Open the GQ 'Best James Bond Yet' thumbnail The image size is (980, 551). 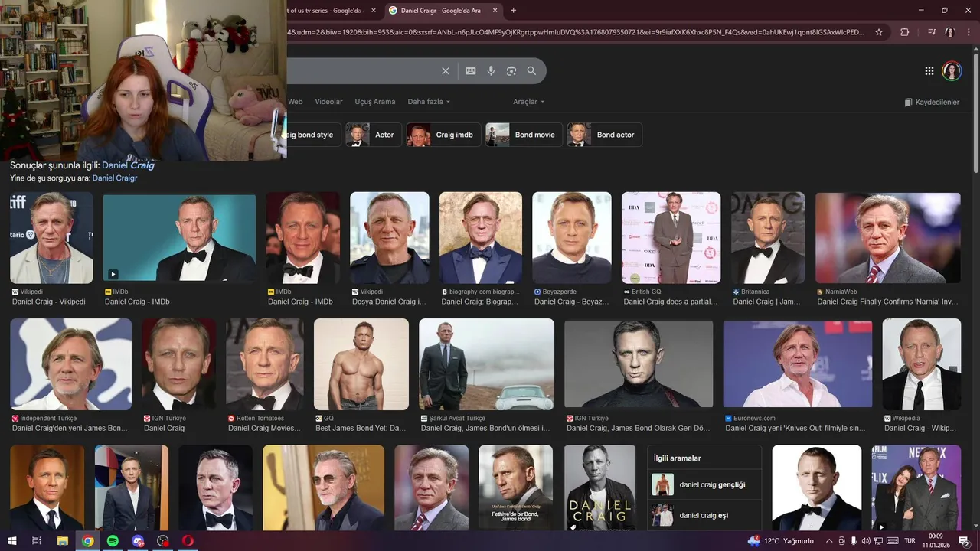[x=361, y=364]
